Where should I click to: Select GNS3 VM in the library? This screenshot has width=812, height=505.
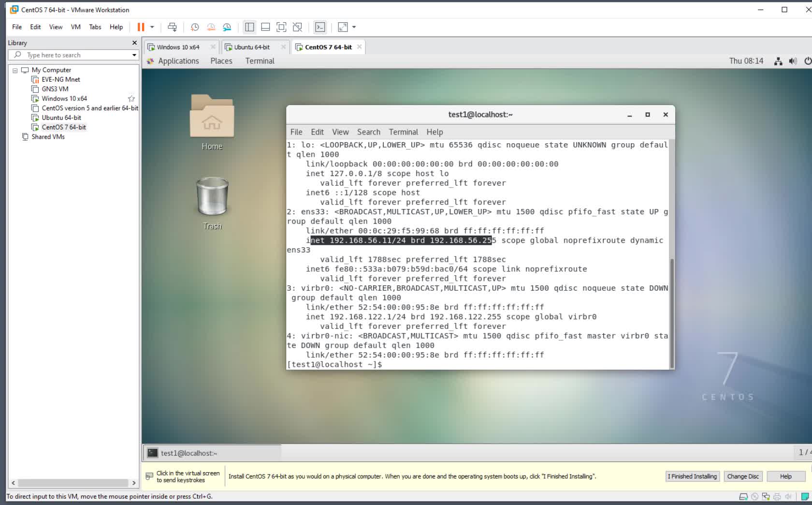pyautogui.click(x=55, y=89)
